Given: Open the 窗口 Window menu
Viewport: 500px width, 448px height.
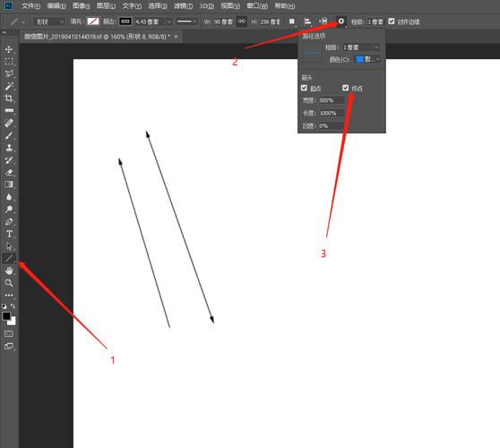Looking at the screenshot, I should [x=257, y=5].
